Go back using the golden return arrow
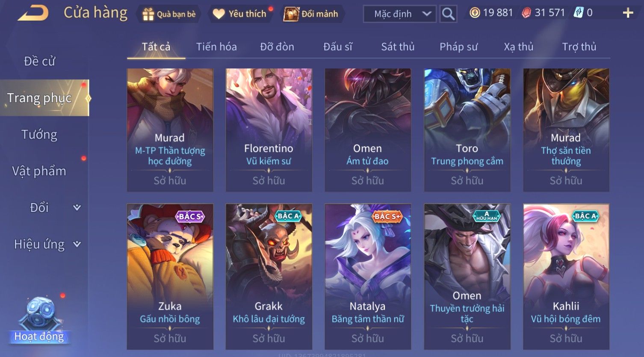 pyautogui.click(x=32, y=14)
